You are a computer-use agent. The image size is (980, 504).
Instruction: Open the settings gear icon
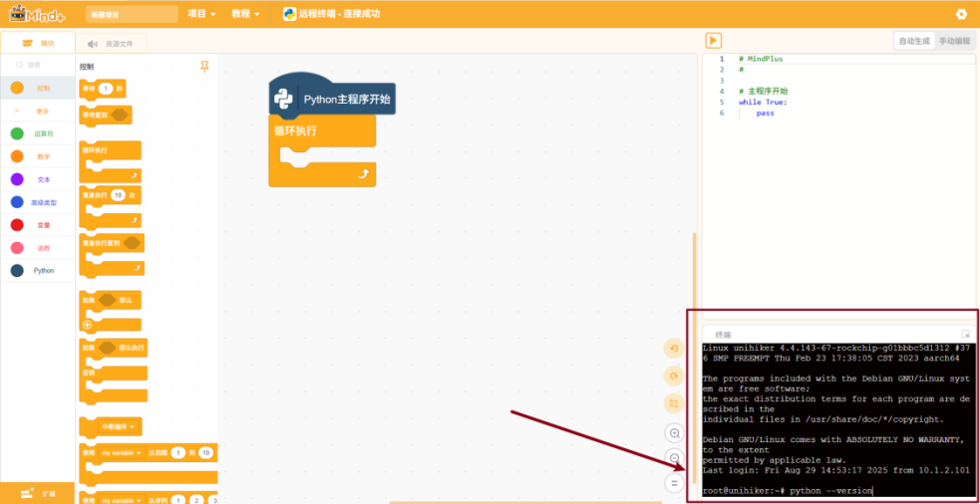tap(961, 14)
